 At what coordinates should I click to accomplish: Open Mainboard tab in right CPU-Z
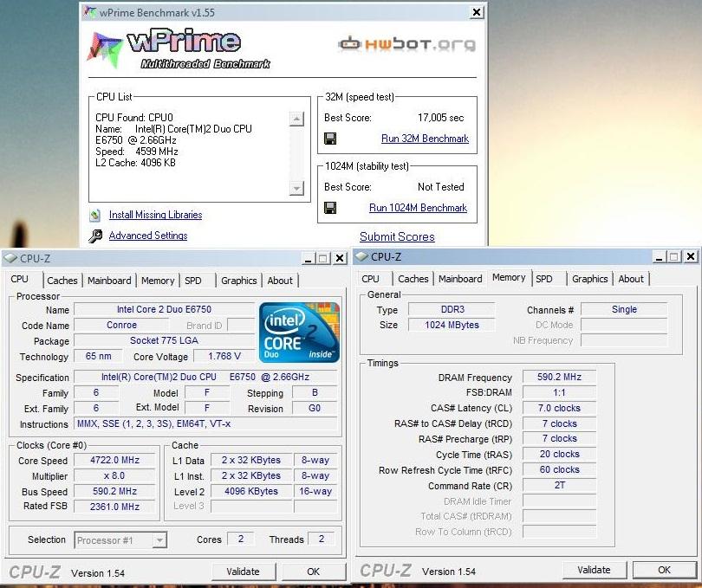point(460,279)
